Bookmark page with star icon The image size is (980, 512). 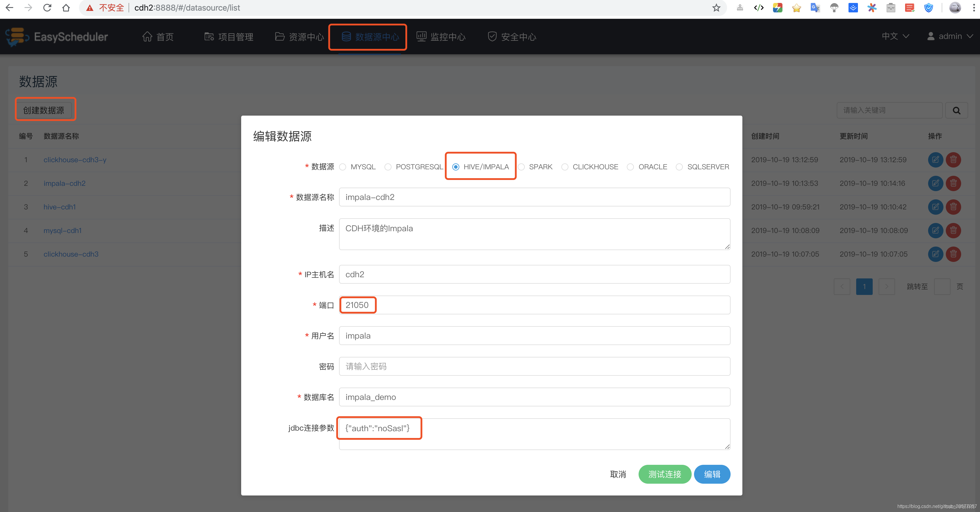point(716,8)
